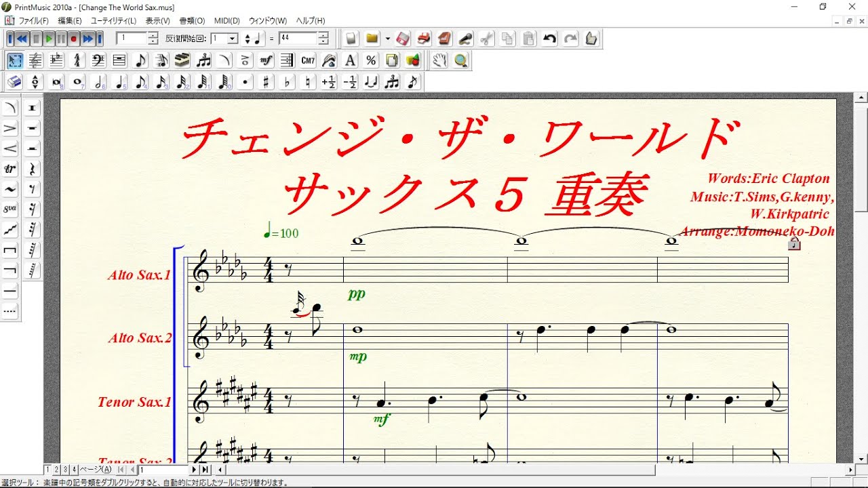The image size is (868, 488).
Task: Open the ヘルプ(H) menu
Action: [311, 20]
